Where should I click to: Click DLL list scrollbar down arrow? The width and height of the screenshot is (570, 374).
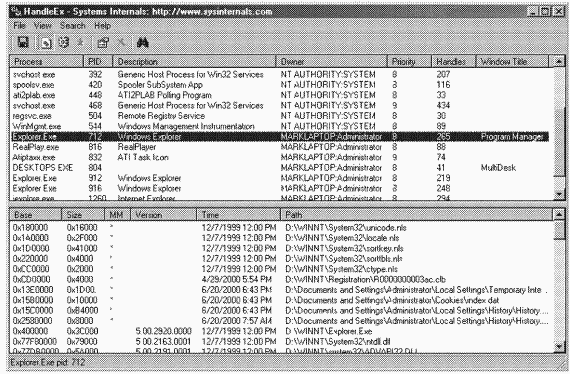point(559,347)
